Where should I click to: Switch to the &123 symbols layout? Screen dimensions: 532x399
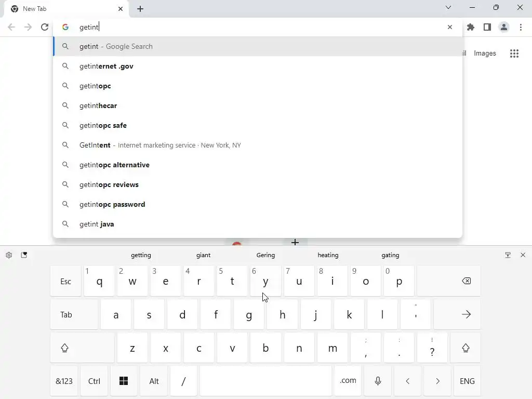pyautogui.click(x=64, y=381)
